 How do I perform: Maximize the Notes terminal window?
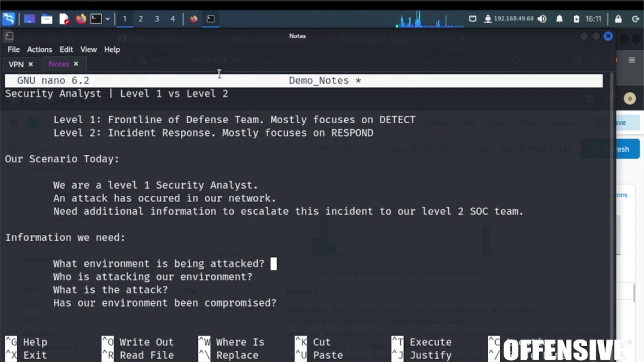[x=596, y=36]
